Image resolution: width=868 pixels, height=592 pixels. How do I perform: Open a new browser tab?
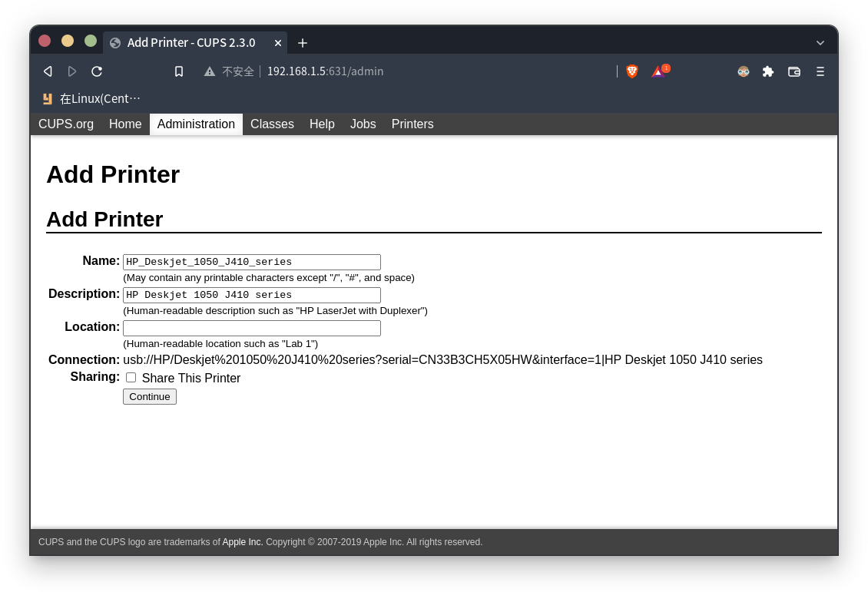click(x=303, y=43)
